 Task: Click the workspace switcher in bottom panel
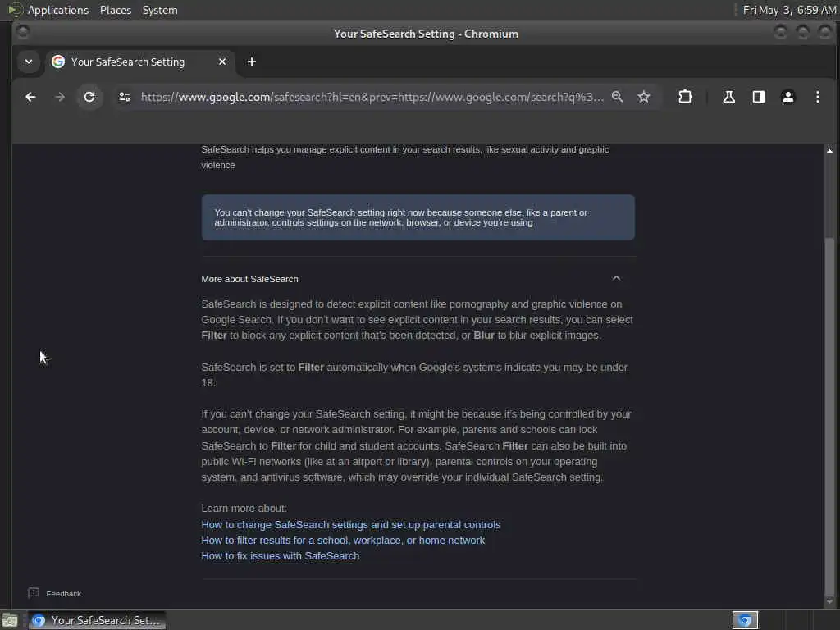745,620
